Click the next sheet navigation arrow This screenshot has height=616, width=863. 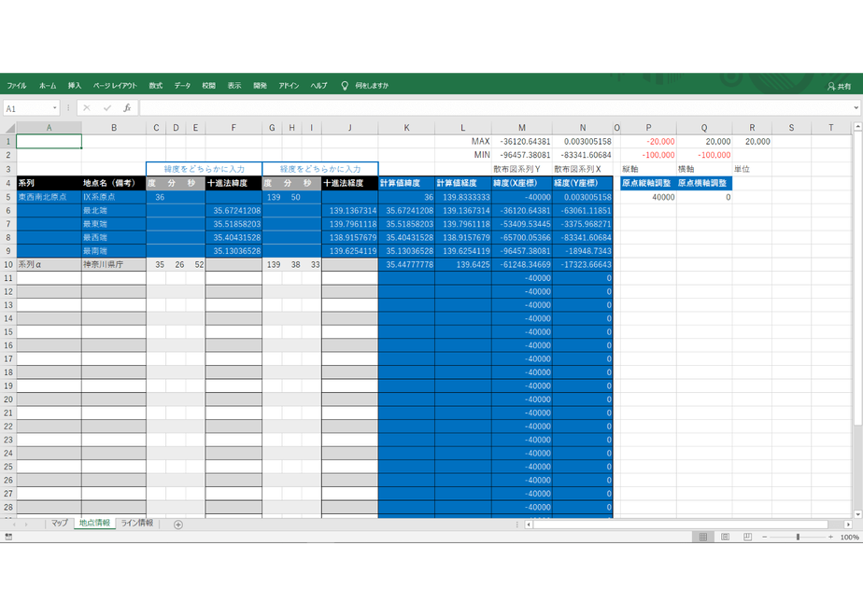26,525
